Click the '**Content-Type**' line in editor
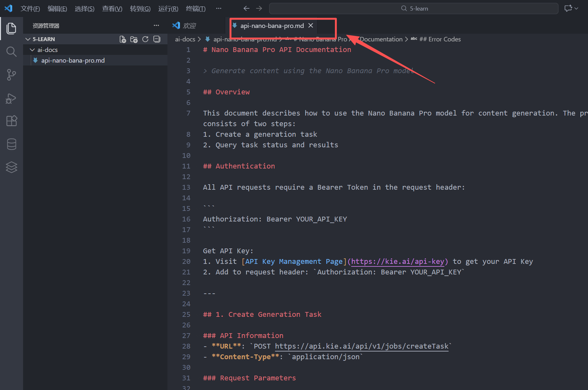Viewport: 588px width, 390px height. coord(283,357)
